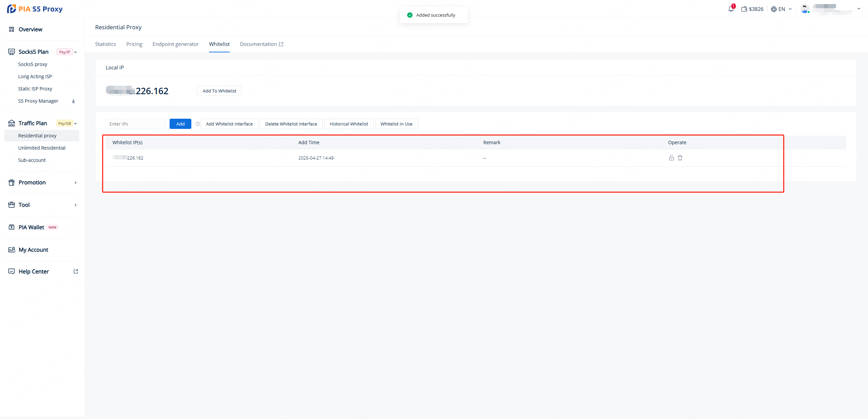Image resolution: width=868 pixels, height=419 pixels.
Task: Collapse the Socks5 Plan section
Action: pos(75,52)
